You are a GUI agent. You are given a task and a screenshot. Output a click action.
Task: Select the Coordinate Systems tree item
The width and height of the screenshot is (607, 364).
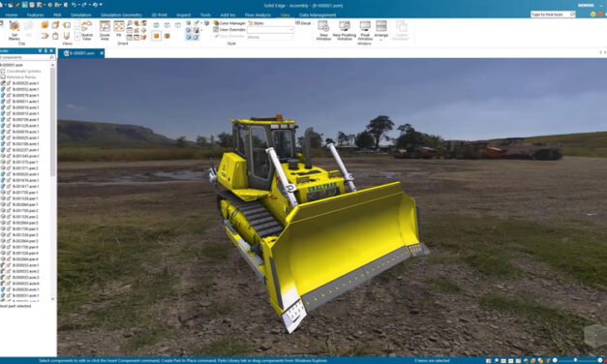(23, 72)
